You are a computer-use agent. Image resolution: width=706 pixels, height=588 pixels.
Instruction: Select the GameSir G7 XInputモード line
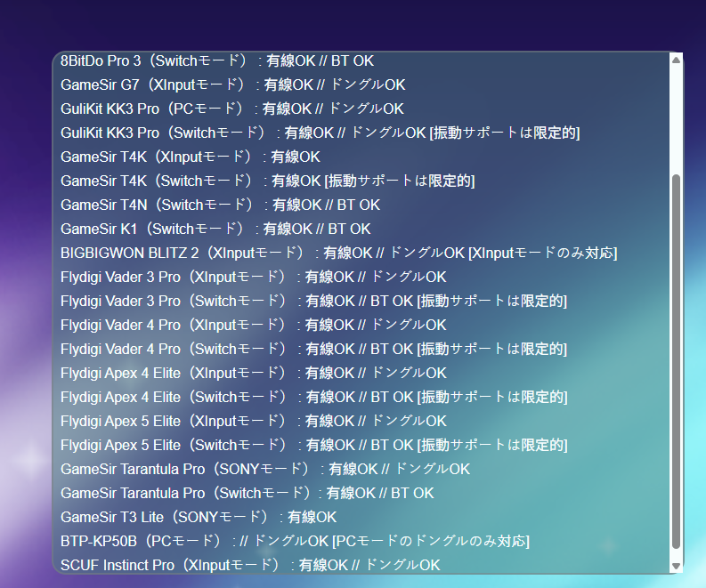(232, 85)
